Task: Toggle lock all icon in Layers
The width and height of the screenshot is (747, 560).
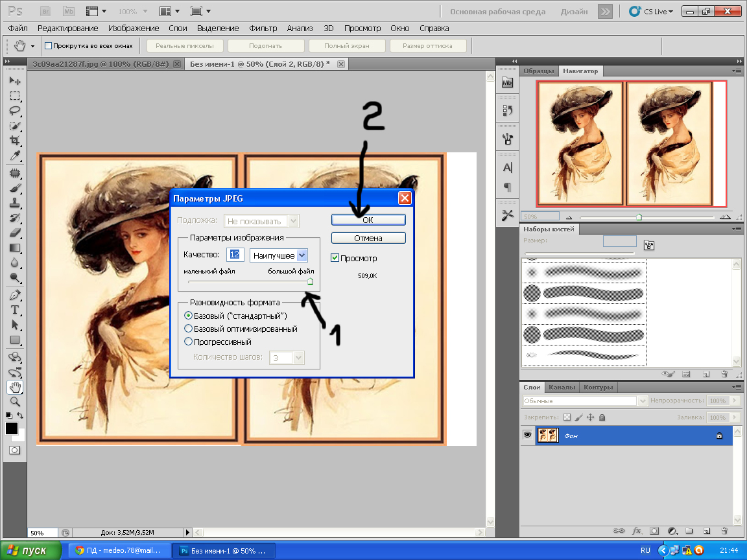Action: 602,417
